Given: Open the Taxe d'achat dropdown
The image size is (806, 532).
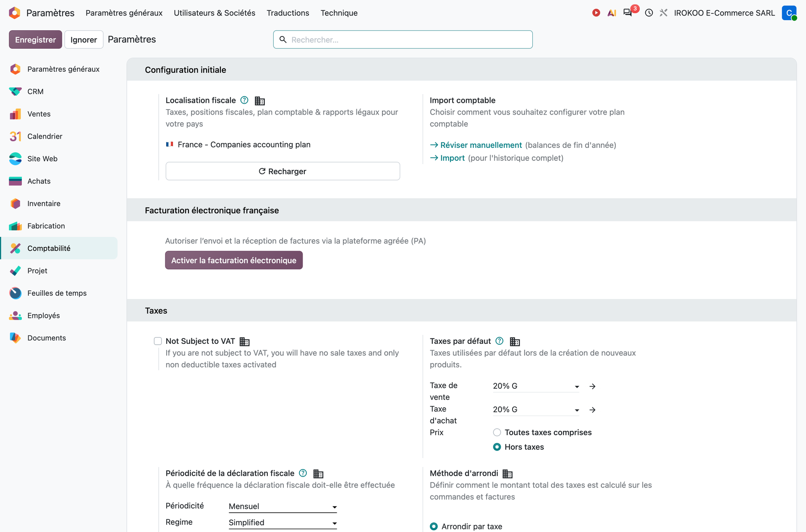Looking at the screenshot, I should tap(536, 409).
